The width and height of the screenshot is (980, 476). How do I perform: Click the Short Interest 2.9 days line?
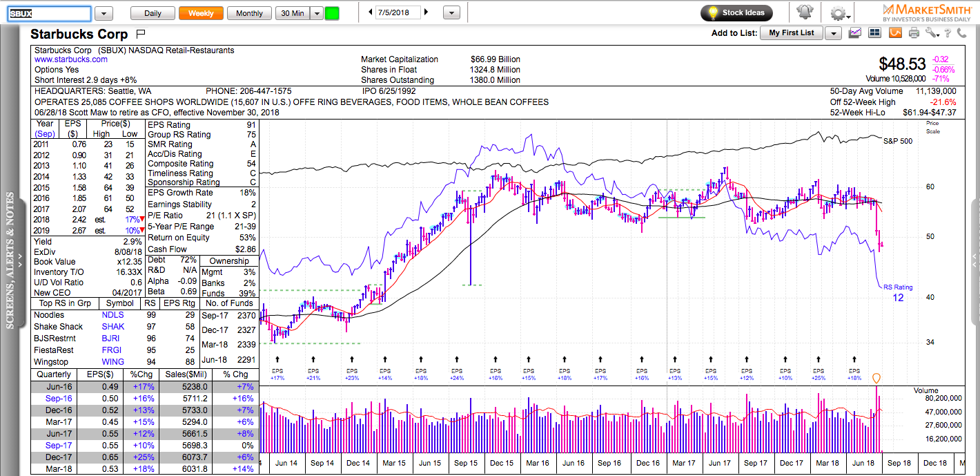[x=86, y=80]
